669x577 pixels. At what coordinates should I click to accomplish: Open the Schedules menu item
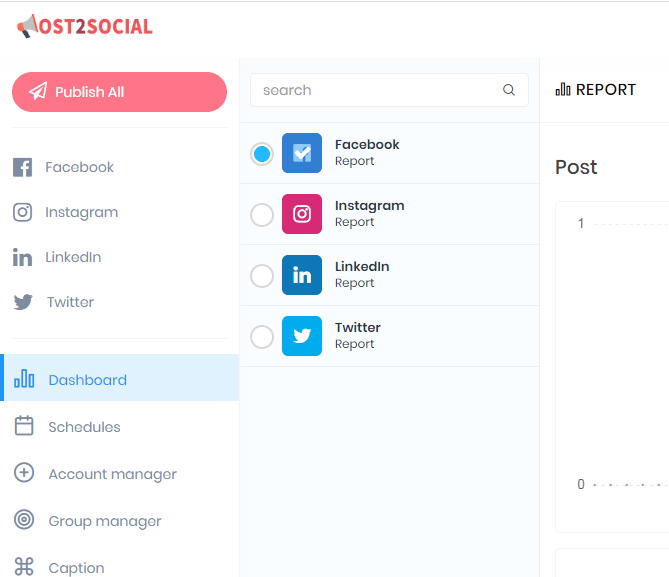(119, 427)
